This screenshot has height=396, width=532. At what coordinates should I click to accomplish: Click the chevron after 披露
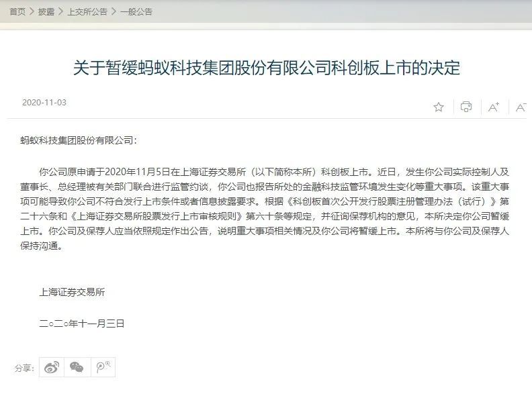point(60,11)
